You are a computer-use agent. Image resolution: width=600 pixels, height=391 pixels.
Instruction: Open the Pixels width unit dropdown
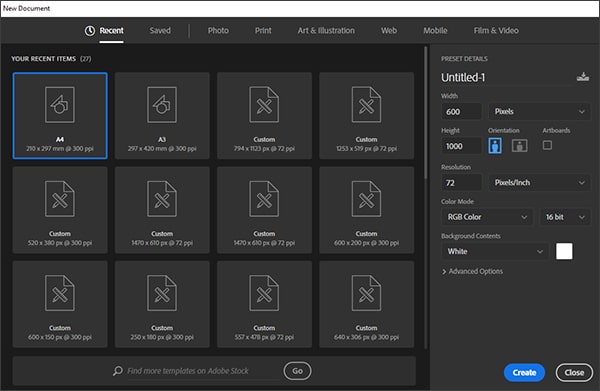click(539, 111)
